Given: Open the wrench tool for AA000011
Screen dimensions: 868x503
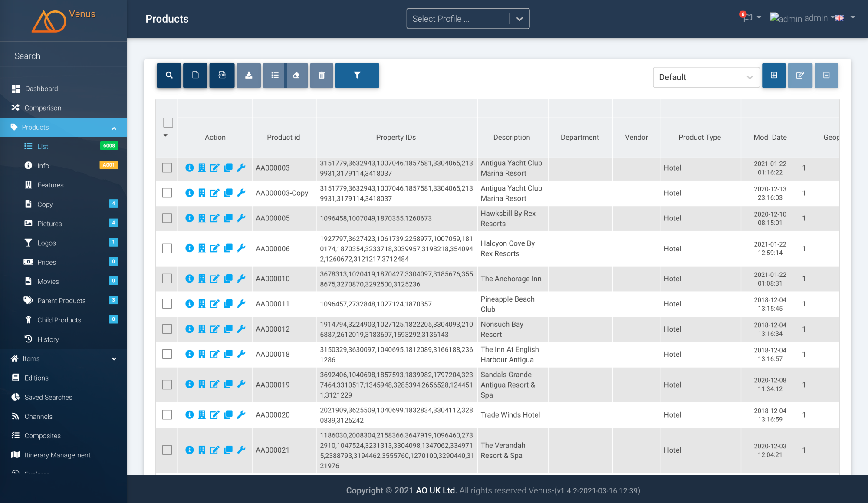Looking at the screenshot, I should click(x=241, y=304).
